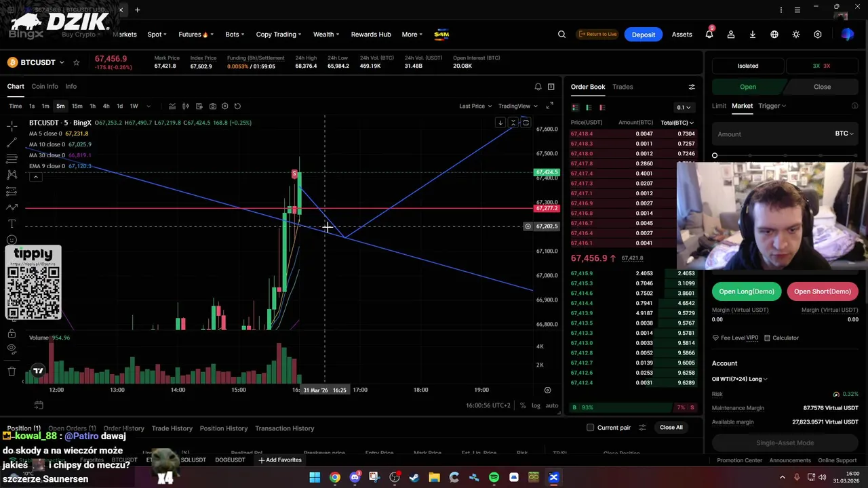
Task: Open chart indicators icon in toolbar
Action: click(x=172, y=106)
